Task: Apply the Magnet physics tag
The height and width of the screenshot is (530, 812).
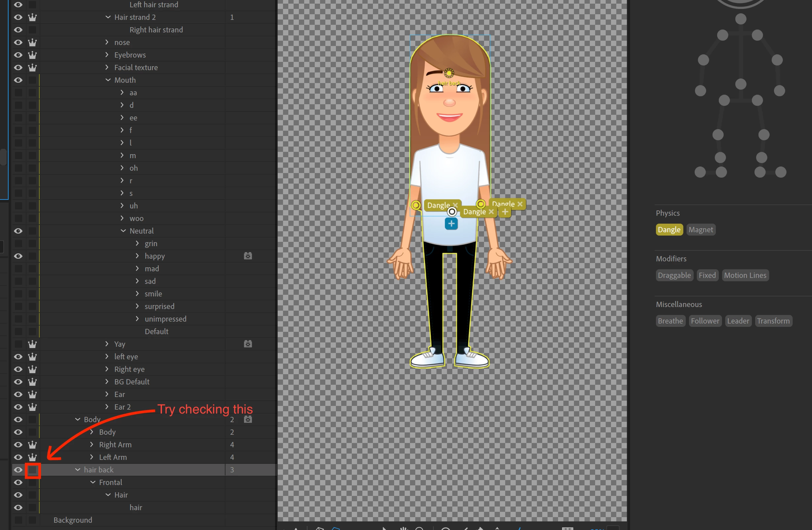Action: coord(701,230)
